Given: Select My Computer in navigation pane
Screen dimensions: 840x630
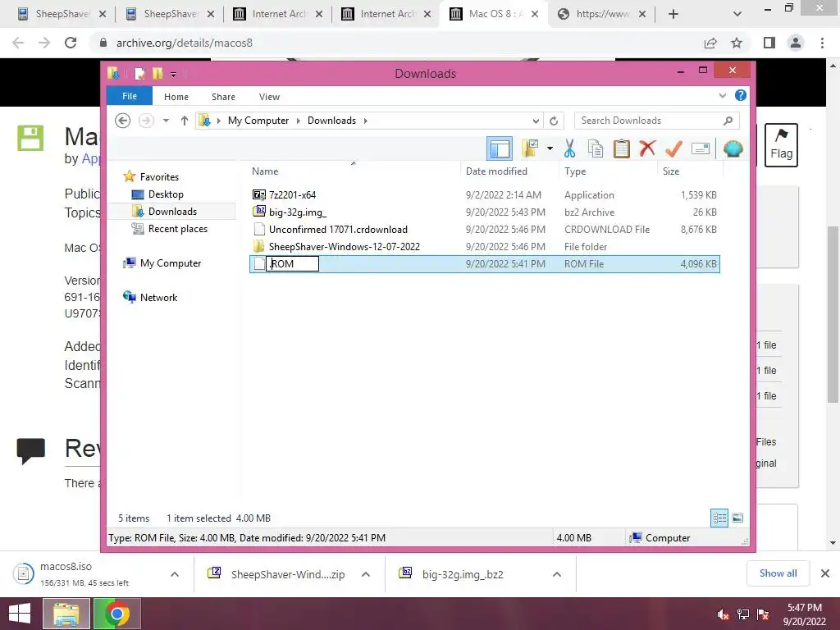Looking at the screenshot, I should pos(171,263).
